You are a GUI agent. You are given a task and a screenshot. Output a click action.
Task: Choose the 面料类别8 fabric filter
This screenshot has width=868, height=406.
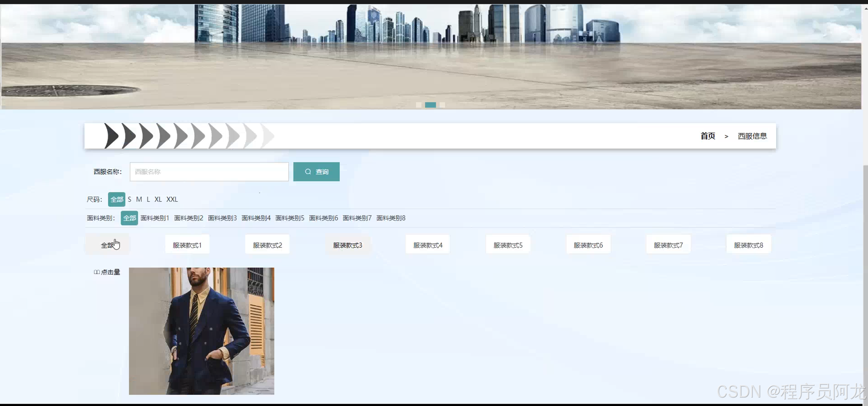pos(391,218)
